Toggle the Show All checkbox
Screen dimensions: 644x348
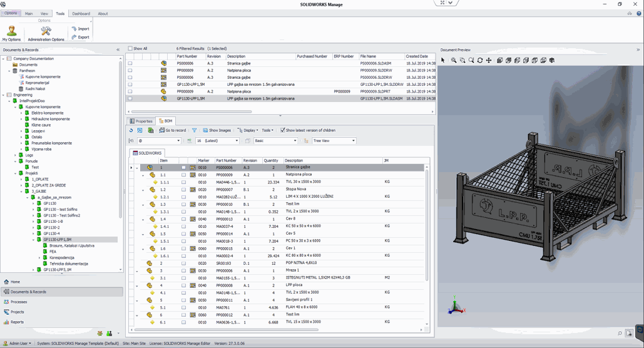click(x=130, y=49)
